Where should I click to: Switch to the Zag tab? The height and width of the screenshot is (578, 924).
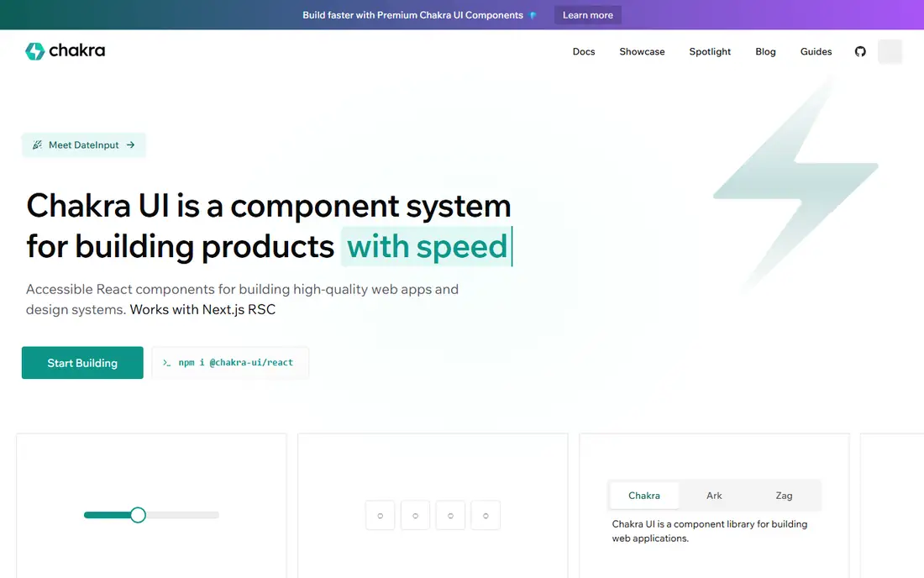pos(784,496)
